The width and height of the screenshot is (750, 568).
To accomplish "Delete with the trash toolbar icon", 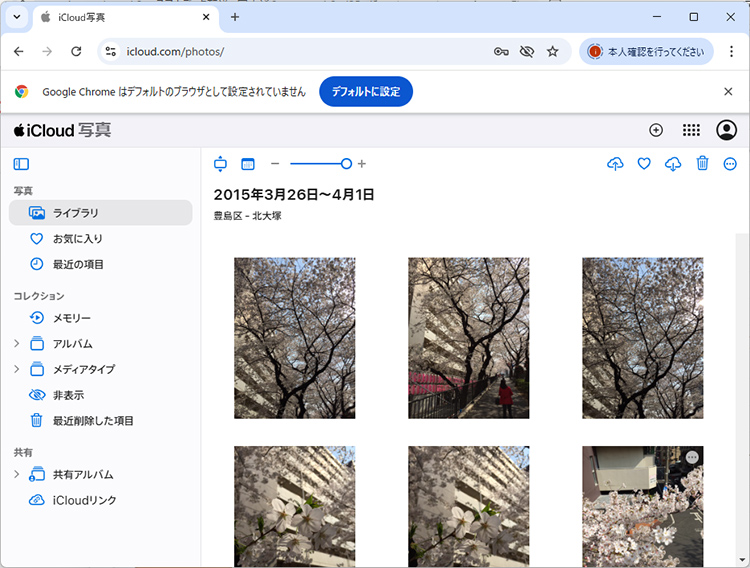I will pyautogui.click(x=702, y=163).
